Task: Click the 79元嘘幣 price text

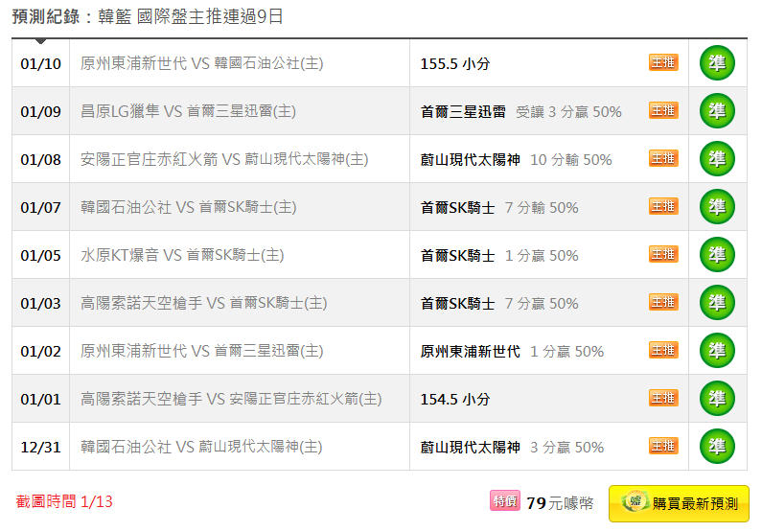Action: pos(560,503)
